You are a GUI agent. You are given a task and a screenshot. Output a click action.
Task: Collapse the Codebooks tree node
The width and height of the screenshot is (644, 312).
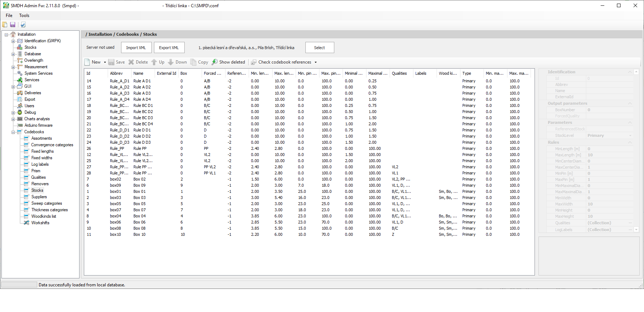point(13,132)
